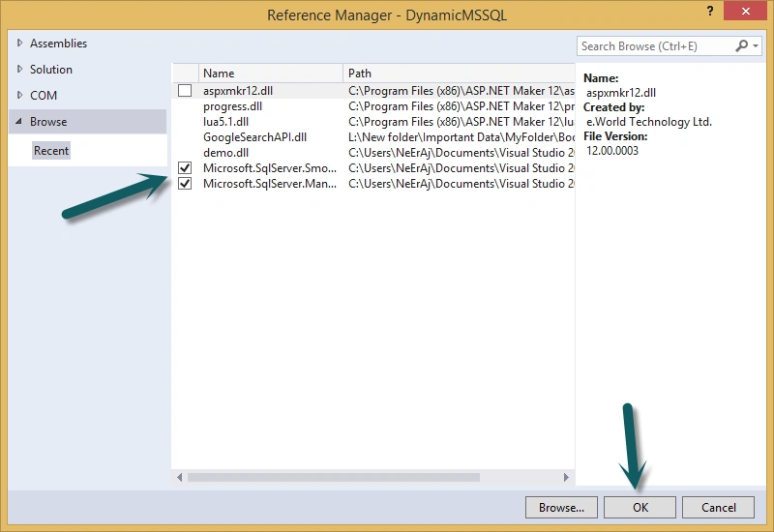Expand the Assemblies tree node

(19, 43)
